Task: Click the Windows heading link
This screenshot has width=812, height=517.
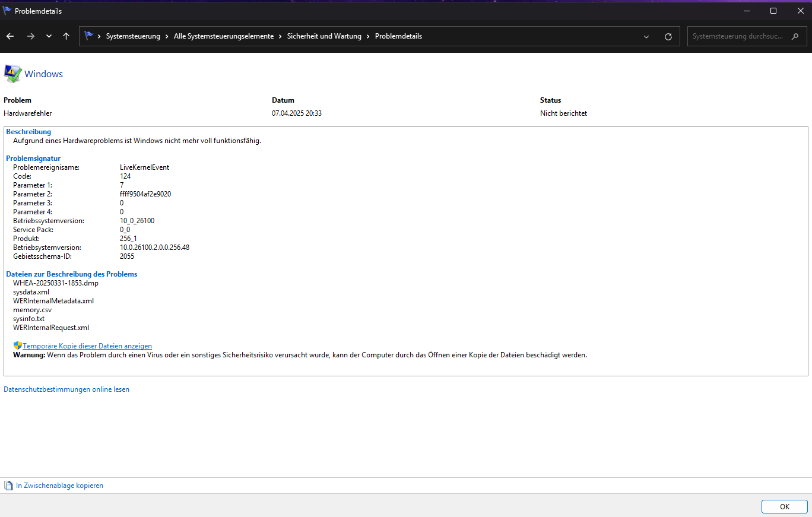Action: coord(43,74)
